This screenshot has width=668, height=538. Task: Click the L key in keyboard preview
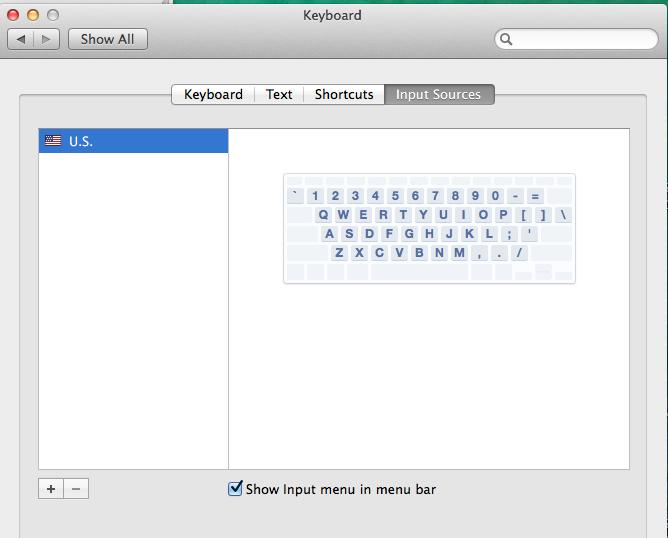[x=489, y=233]
